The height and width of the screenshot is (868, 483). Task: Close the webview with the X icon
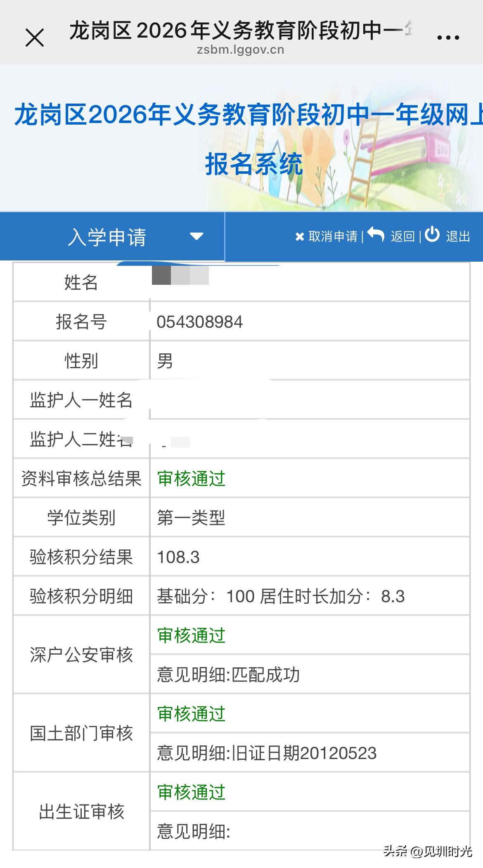(35, 38)
